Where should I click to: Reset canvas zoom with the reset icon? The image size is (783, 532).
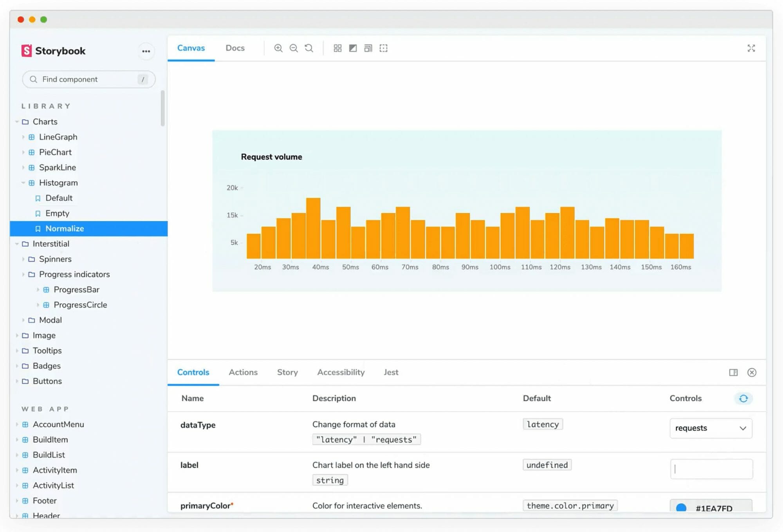click(x=309, y=48)
